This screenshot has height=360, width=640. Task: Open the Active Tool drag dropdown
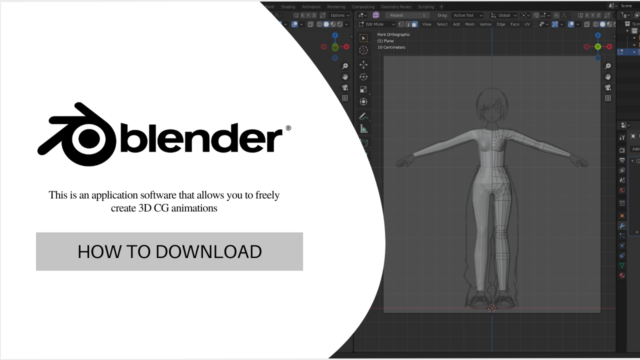click(x=466, y=16)
